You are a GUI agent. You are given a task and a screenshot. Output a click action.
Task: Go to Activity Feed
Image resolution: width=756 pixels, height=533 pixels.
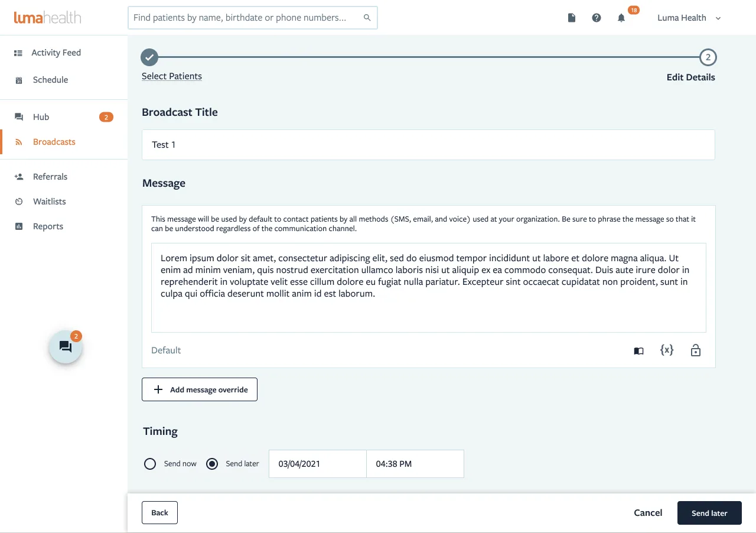56,53
